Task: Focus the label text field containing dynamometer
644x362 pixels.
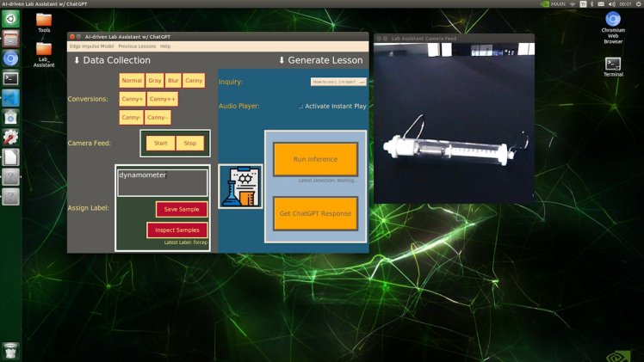Action: [163, 182]
